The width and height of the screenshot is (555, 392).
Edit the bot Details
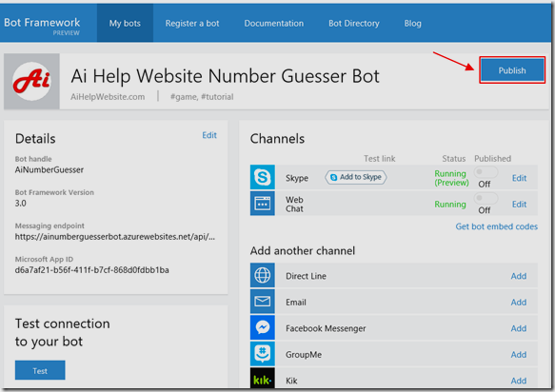(209, 135)
